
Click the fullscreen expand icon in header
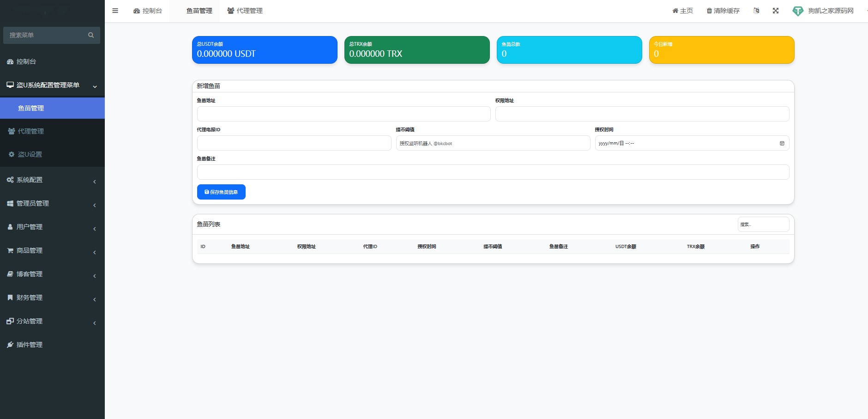coord(776,11)
